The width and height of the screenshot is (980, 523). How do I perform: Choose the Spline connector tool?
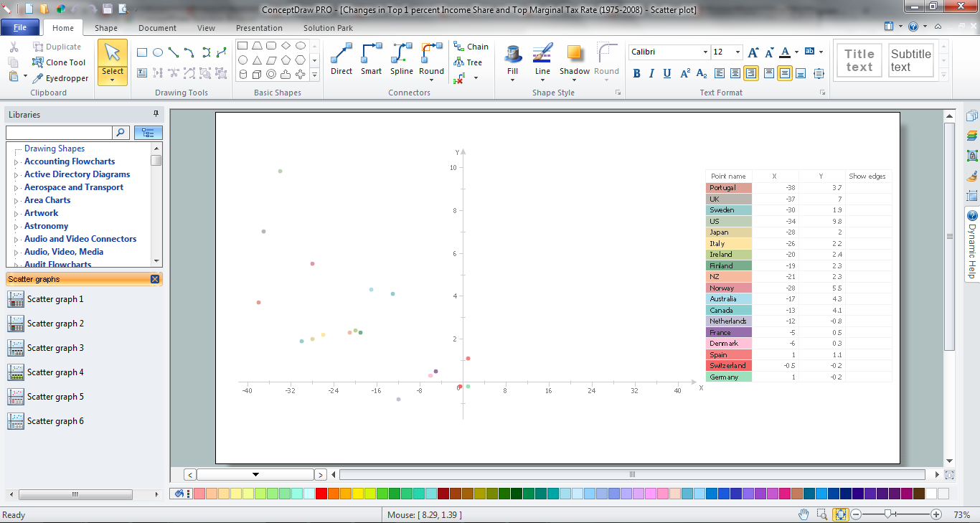[x=401, y=59]
